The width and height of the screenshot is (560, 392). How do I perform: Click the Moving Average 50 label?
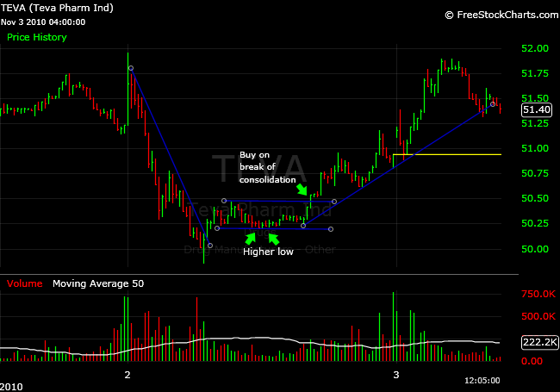point(98,283)
